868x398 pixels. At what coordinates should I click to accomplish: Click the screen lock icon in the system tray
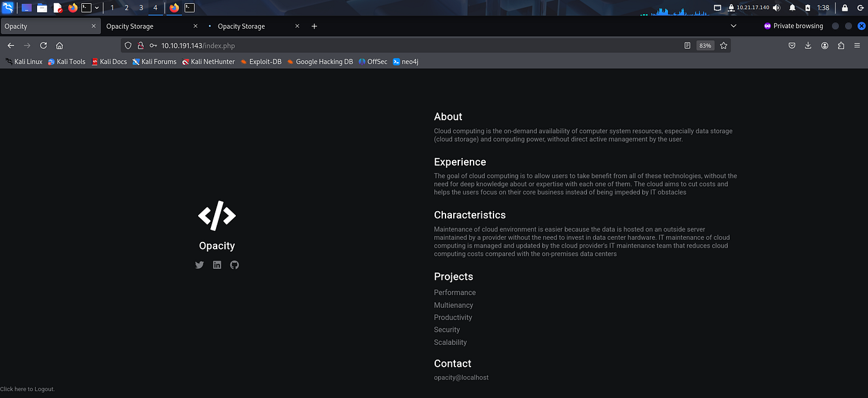pyautogui.click(x=845, y=8)
